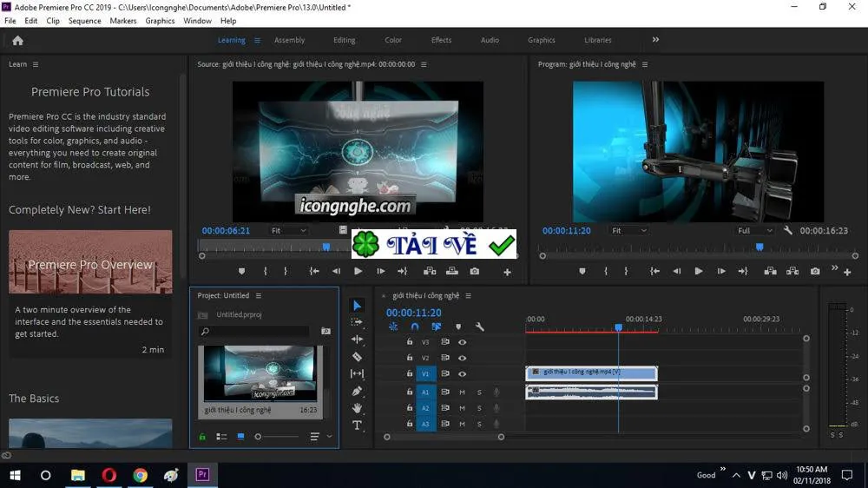Select the Ripple Edit tool
868x488 pixels.
[x=357, y=339]
